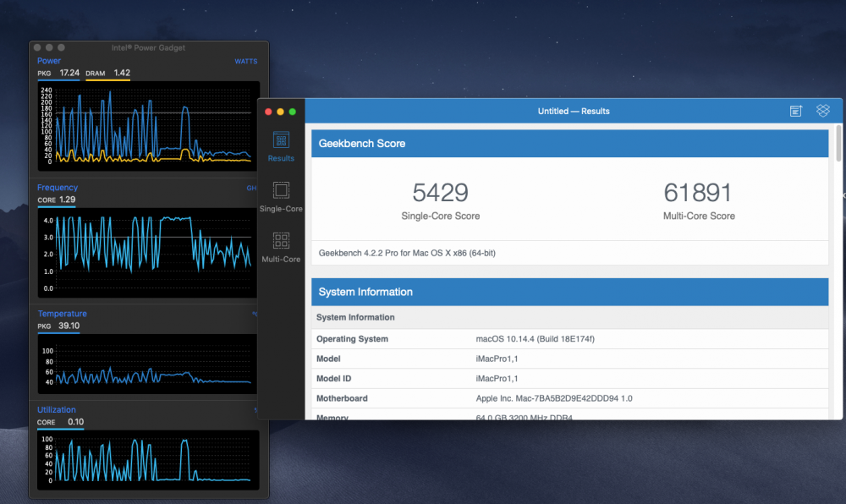Image resolution: width=846 pixels, height=504 pixels.
Task: Click the PKG power value 17.24
Action: tap(69, 73)
